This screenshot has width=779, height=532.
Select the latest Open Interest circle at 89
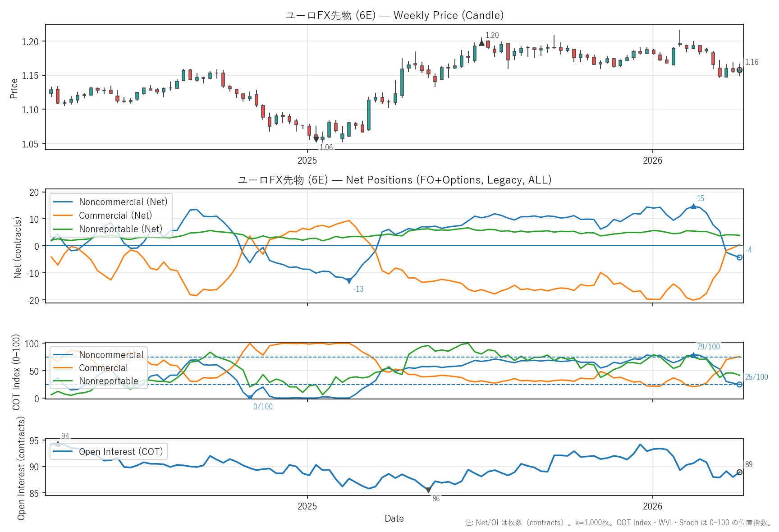739,472
